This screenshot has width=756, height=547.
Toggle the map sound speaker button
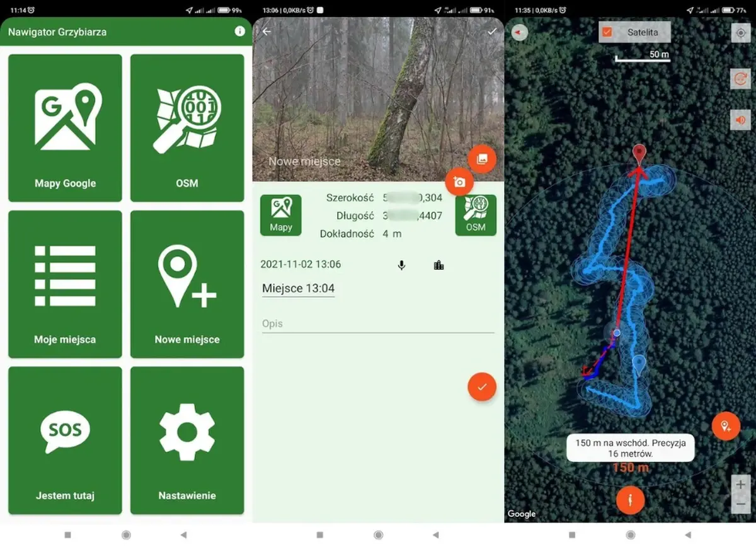pyautogui.click(x=740, y=120)
